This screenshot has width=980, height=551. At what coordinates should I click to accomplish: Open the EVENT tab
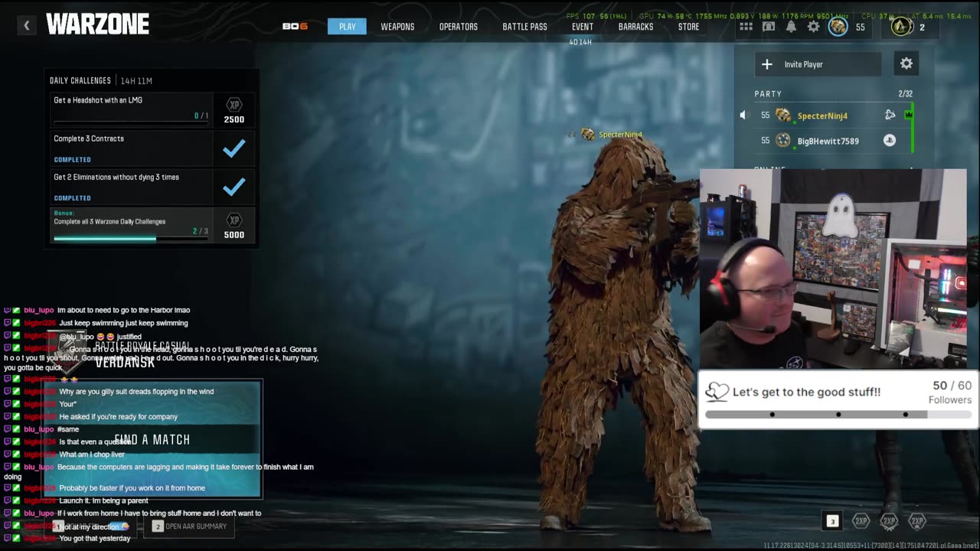pos(583,27)
